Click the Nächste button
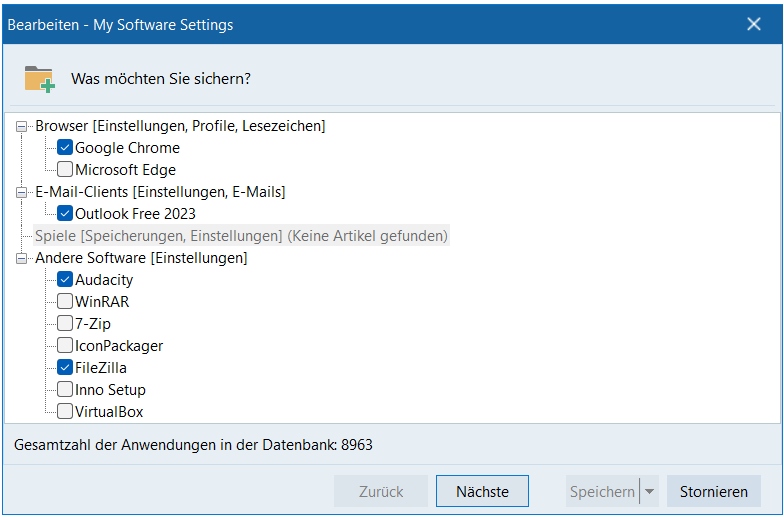 (482, 492)
